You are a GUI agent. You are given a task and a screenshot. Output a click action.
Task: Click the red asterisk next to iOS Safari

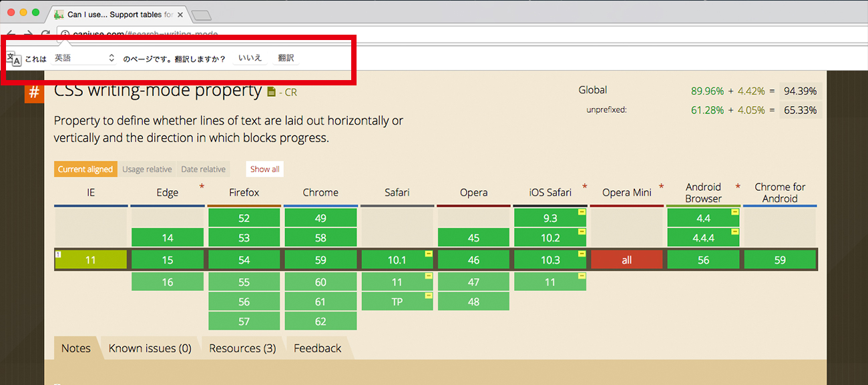click(x=584, y=187)
